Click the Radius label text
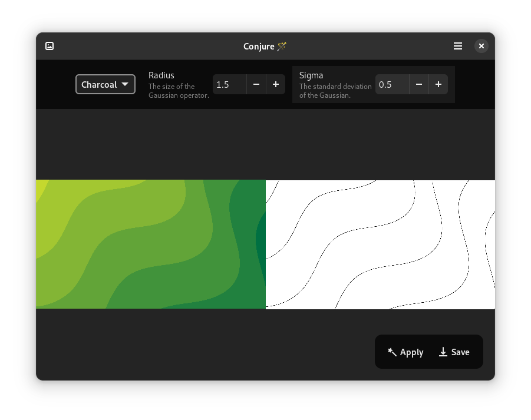 (161, 75)
